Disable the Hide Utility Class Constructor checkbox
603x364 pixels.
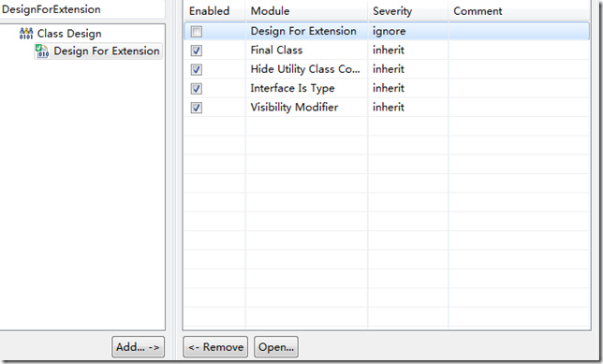point(197,69)
